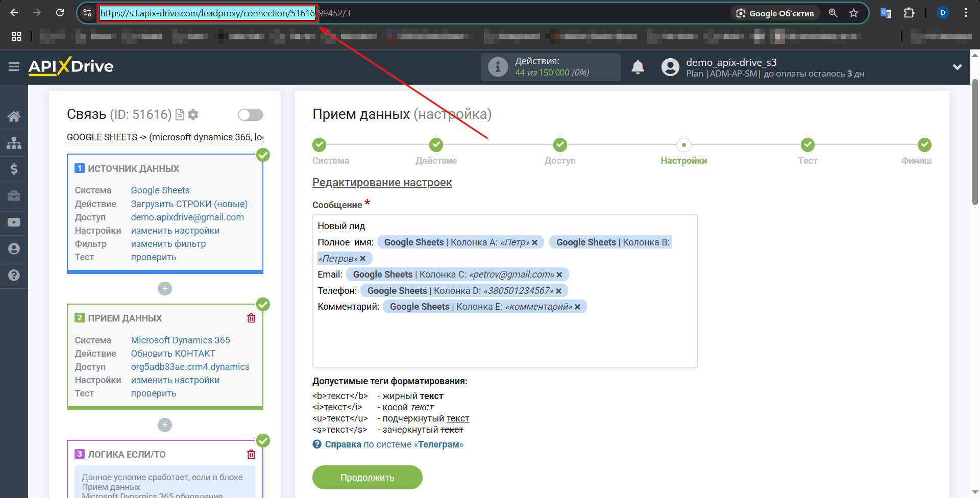Click the browser address bar URL
Image resolution: width=980 pixels, height=498 pixels.
[x=225, y=13]
